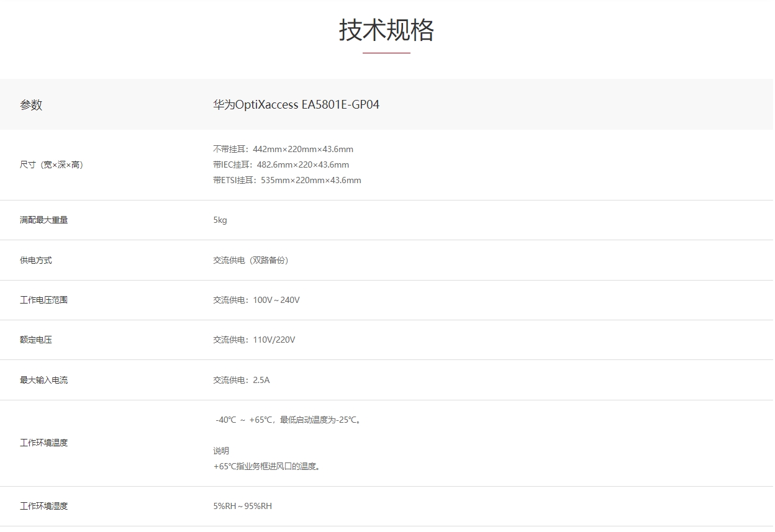Select the 供电方式 row label

(36, 260)
